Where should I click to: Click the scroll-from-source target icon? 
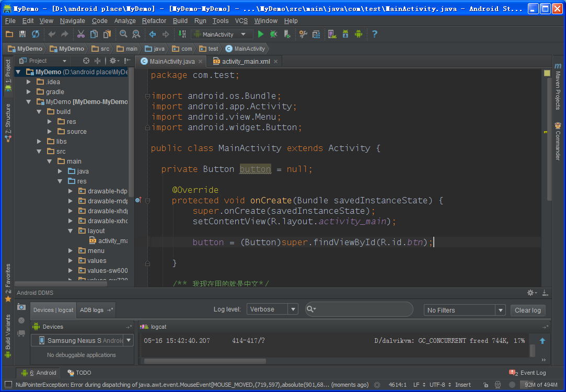[x=86, y=61]
